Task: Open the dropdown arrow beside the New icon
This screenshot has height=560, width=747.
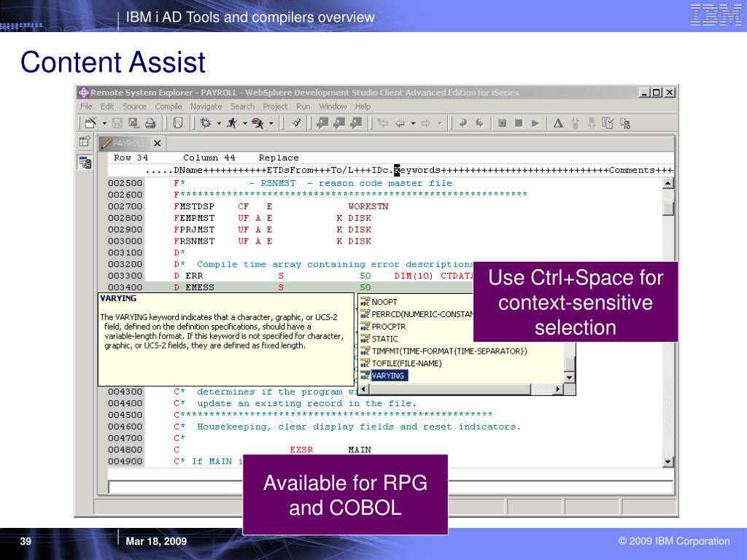Action: (104, 124)
